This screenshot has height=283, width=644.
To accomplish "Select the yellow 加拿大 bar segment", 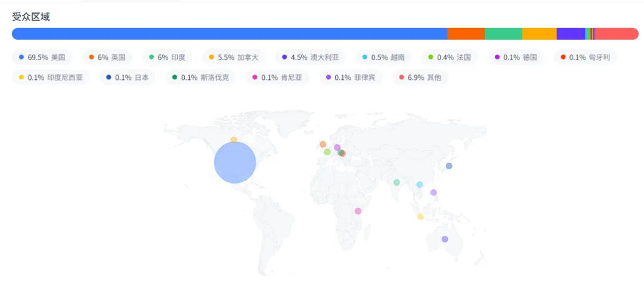I will click(x=540, y=33).
